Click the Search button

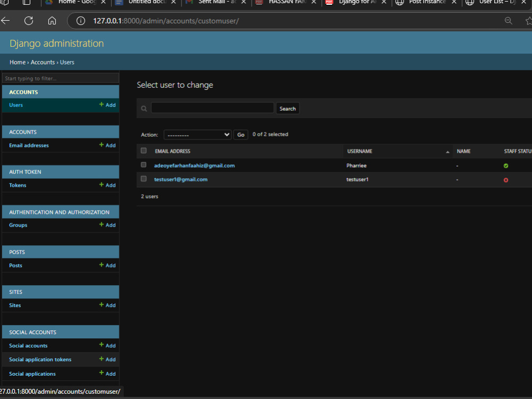pos(288,109)
